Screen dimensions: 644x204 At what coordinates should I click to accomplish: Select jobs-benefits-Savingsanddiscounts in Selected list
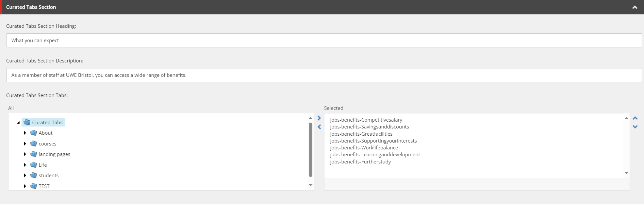point(370,127)
